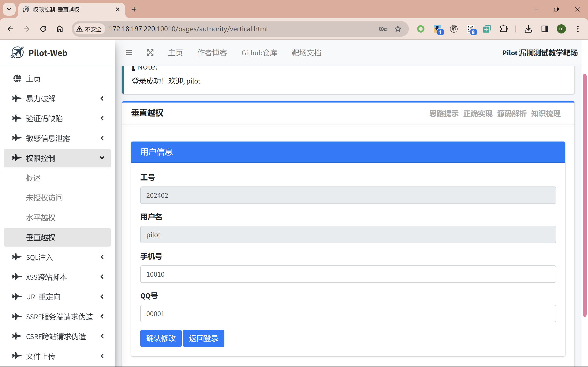The height and width of the screenshot is (367, 588).
Task: Open the saved password key icon
Action: tap(383, 29)
